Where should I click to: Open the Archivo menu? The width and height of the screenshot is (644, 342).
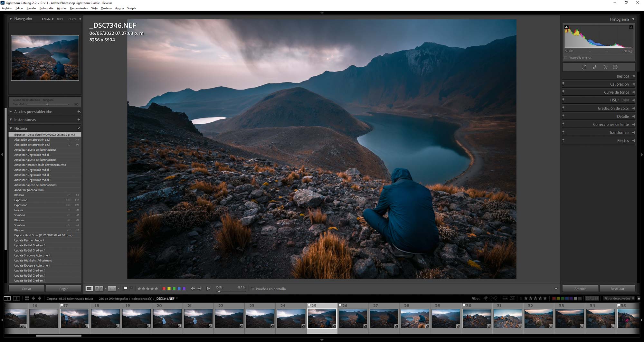(x=7, y=8)
